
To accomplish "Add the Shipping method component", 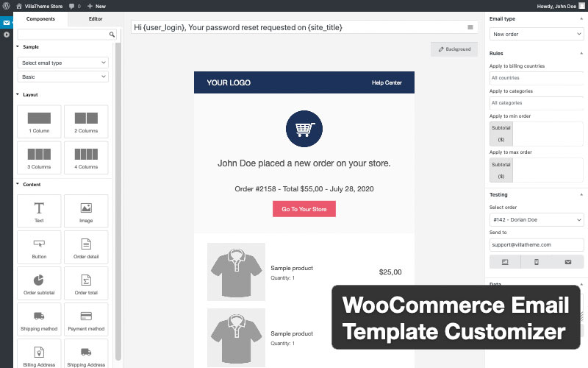I will click(x=39, y=319).
